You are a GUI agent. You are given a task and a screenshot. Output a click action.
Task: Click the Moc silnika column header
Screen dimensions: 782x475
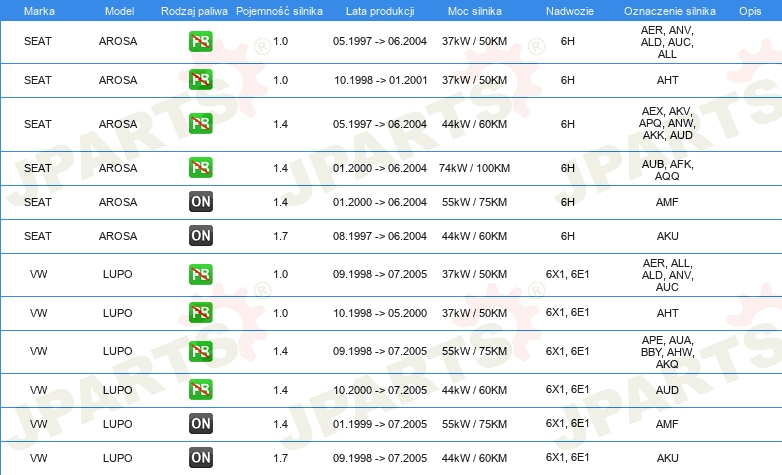[x=475, y=11]
